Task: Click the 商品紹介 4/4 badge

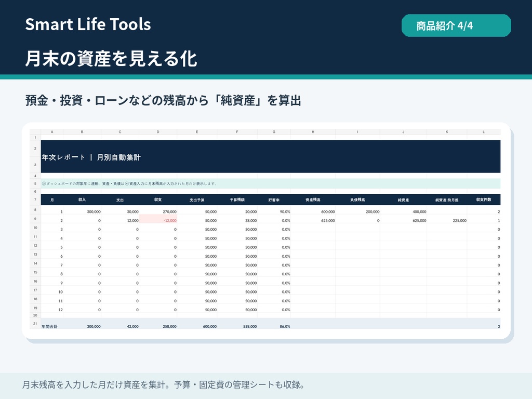Action: click(x=456, y=25)
